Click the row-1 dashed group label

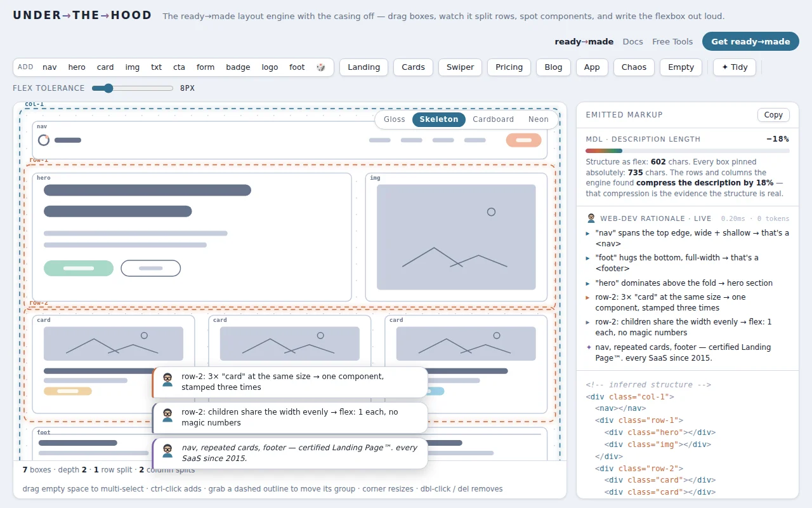[39, 160]
